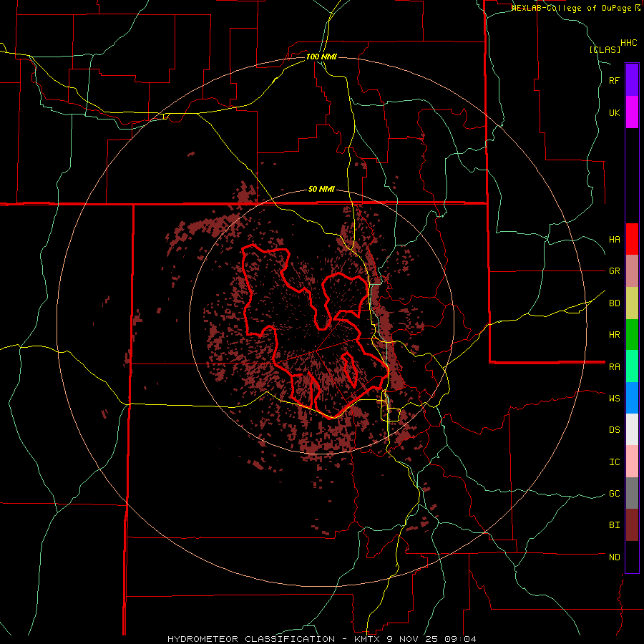Click the GC legend label

coord(614,494)
